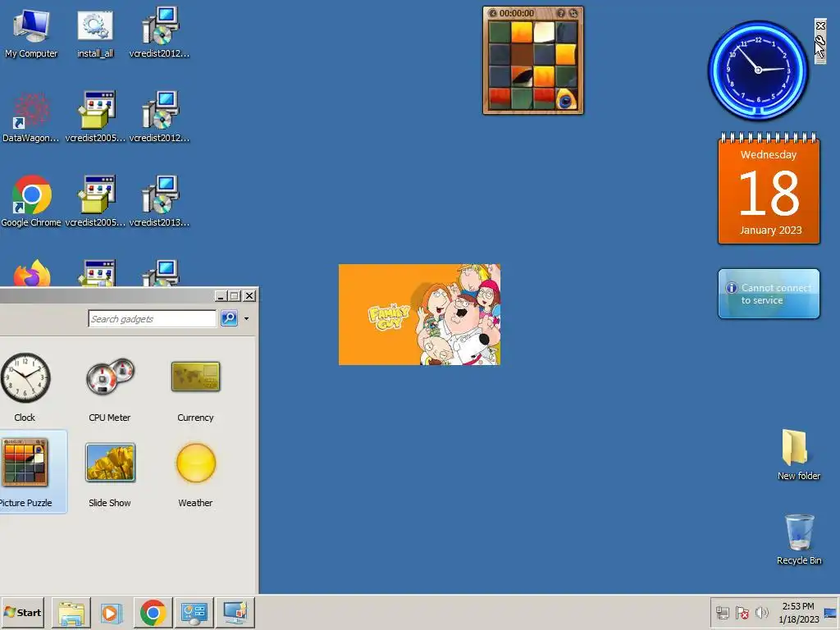
Task: Open the New folder desktop icon
Action: point(798,454)
